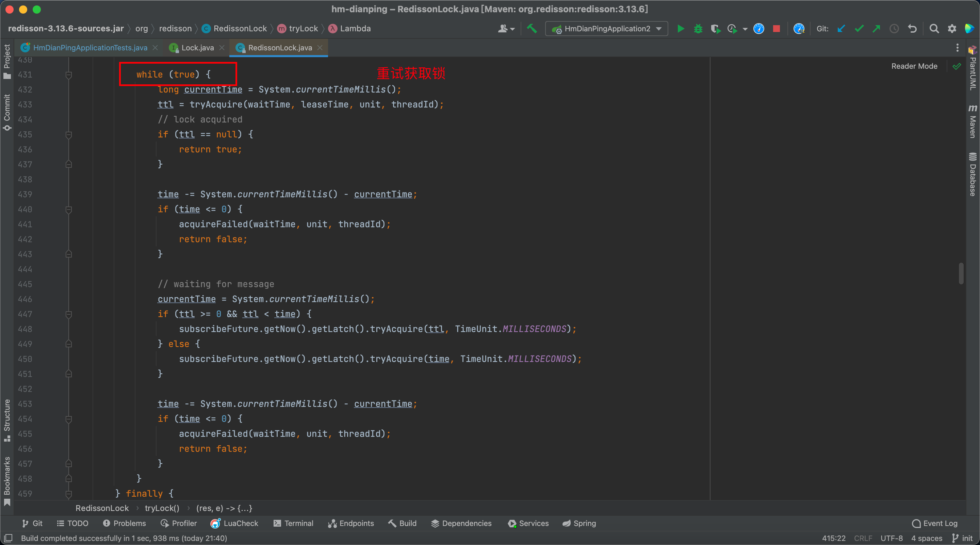Screen dimensions: 980x545
Task: Collapse the if block at line 440
Action: [69, 210]
